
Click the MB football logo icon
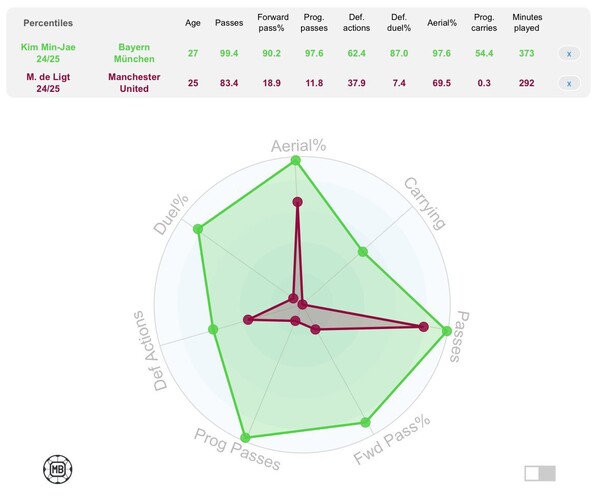[58, 469]
